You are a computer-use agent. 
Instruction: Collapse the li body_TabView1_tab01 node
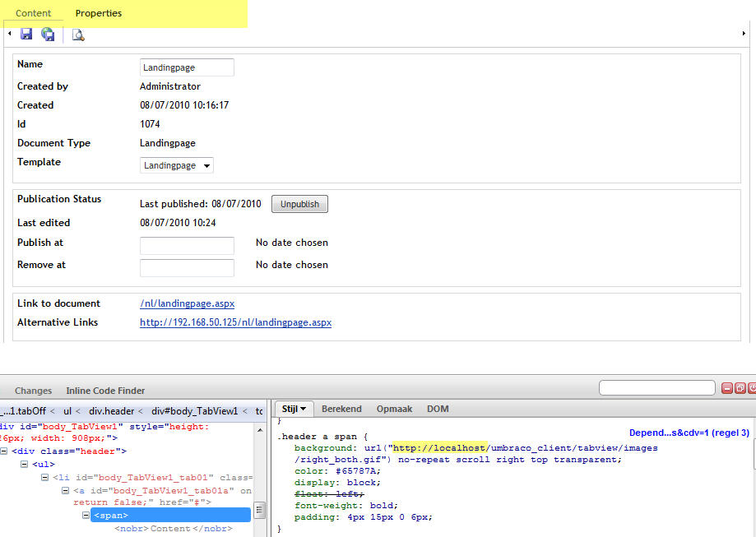pyautogui.click(x=45, y=478)
